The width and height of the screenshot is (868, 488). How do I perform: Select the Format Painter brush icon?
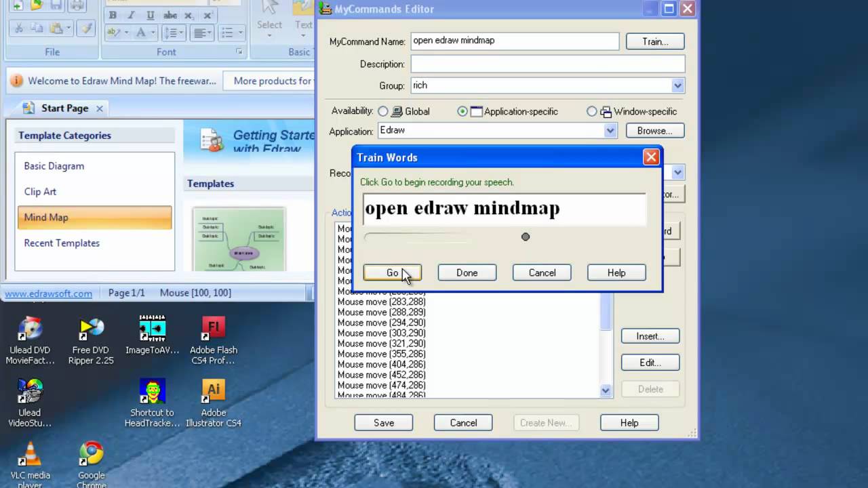point(86,28)
